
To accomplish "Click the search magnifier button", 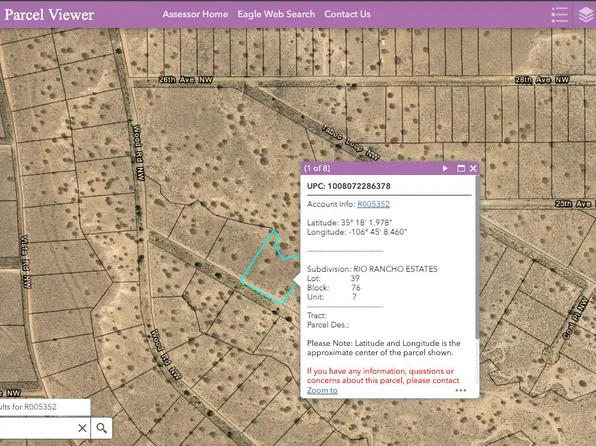I will [x=101, y=428].
